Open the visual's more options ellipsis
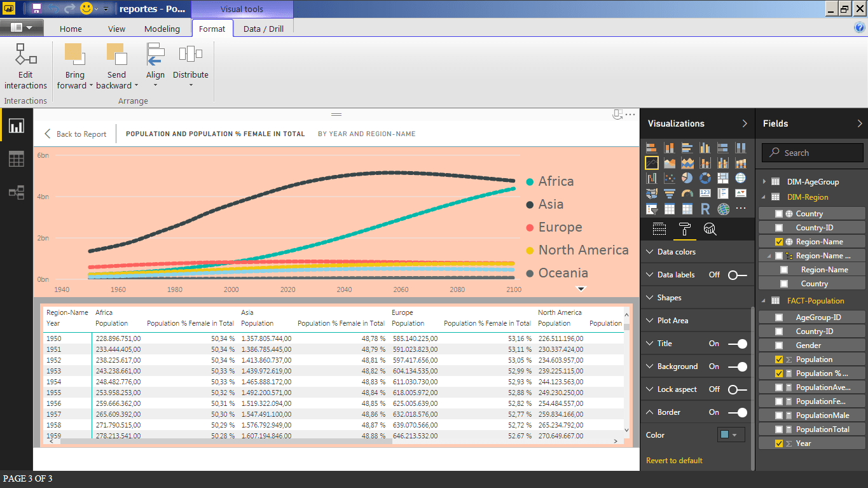The width and height of the screenshot is (868, 488). coord(630,115)
